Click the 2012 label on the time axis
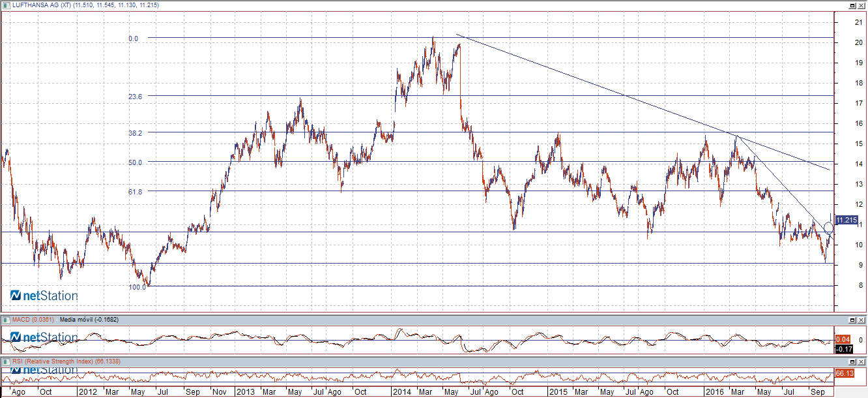Viewport: 868px width, 398px height. (87, 392)
